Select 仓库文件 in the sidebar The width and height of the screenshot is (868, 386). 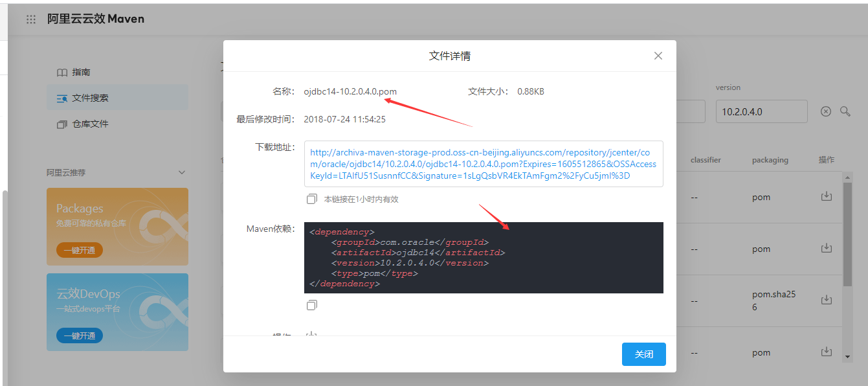(x=90, y=124)
